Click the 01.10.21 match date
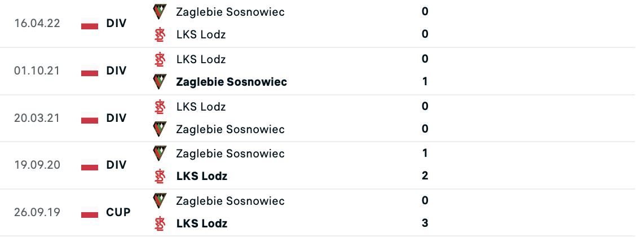Image resolution: width=644 pixels, height=237 pixels. click(x=38, y=71)
